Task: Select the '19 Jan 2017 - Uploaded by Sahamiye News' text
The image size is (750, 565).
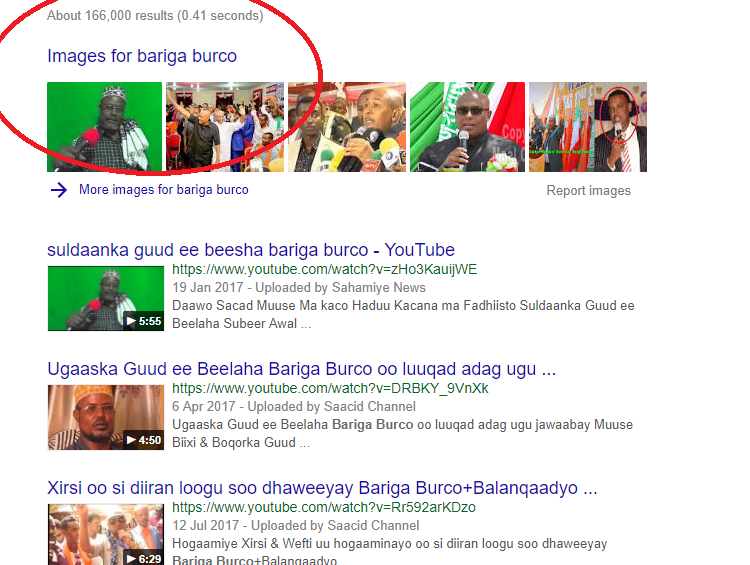Action: click(x=298, y=288)
